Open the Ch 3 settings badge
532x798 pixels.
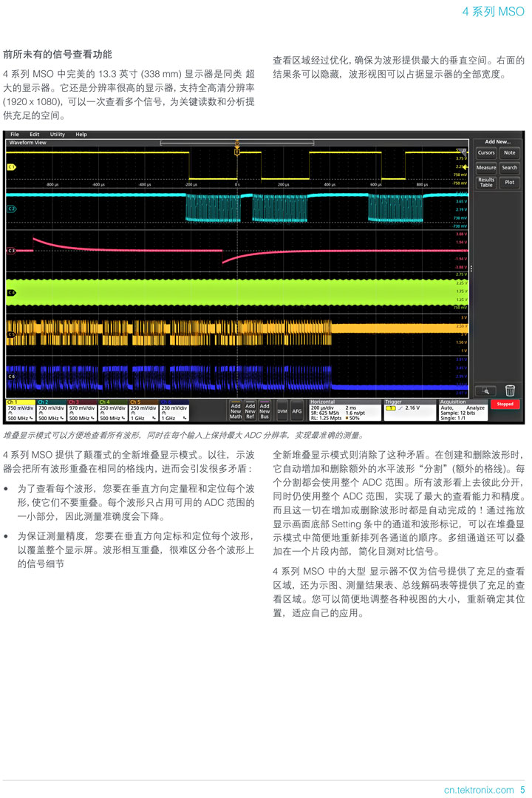tap(82, 410)
